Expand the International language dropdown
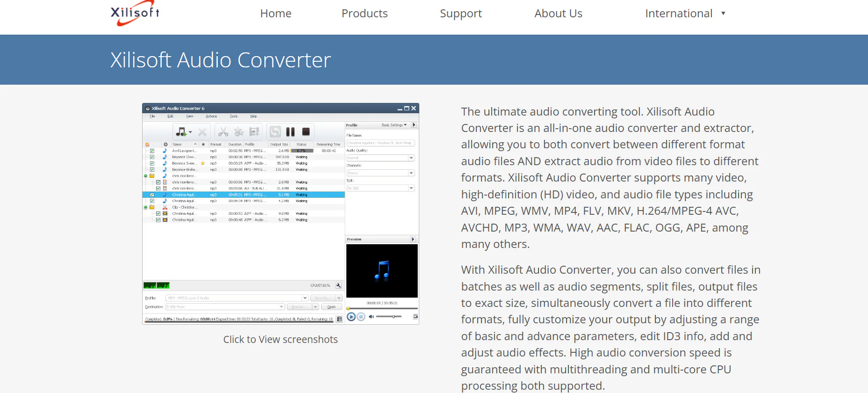This screenshot has height=393, width=868. (685, 14)
